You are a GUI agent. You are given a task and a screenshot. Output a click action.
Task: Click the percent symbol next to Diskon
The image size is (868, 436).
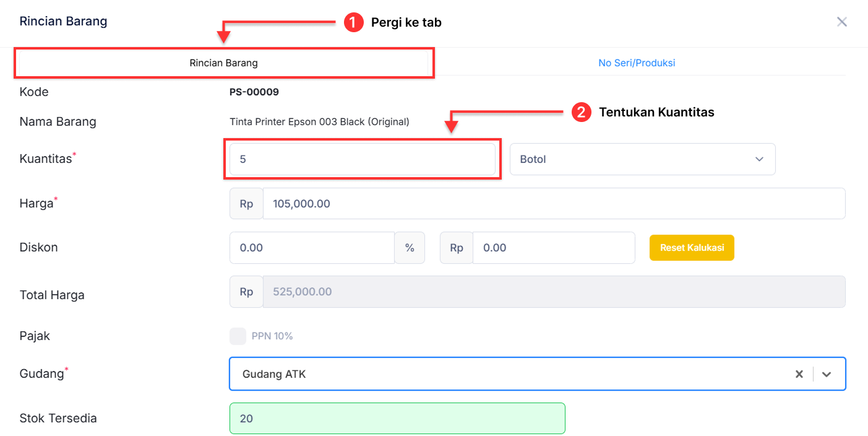tap(410, 248)
